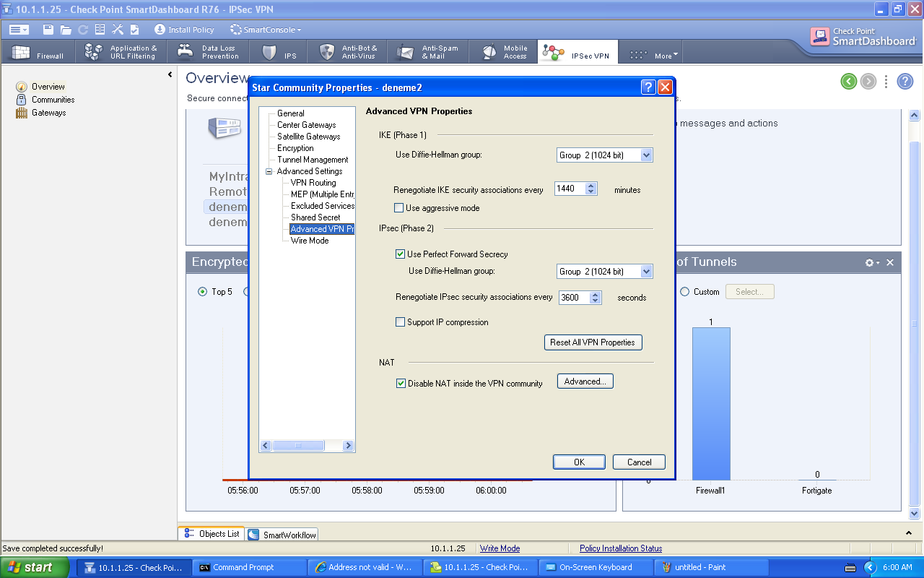Select MEP (Multiple Entry) tree item
The height and width of the screenshot is (578, 924).
tap(323, 194)
